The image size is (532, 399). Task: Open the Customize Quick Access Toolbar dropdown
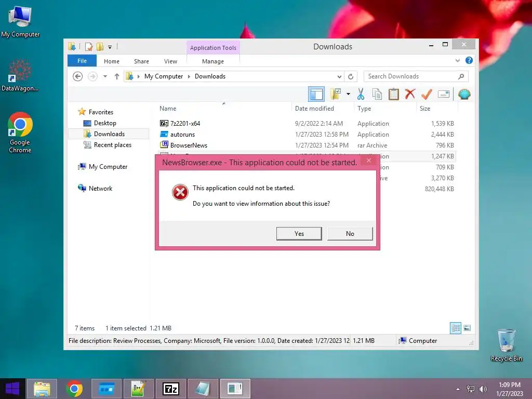[110, 47]
